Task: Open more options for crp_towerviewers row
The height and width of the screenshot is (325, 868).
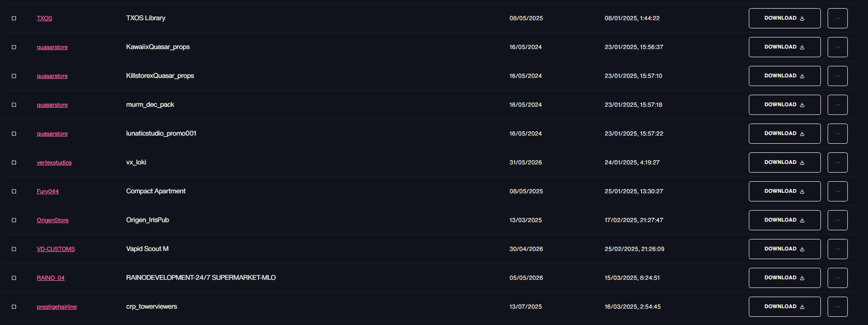Action: click(x=837, y=307)
